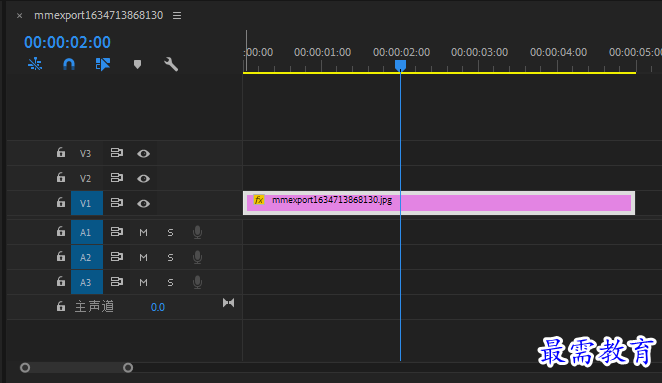Toggle lock on master audio track
Screen dimensions: 662x383
coord(61,306)
